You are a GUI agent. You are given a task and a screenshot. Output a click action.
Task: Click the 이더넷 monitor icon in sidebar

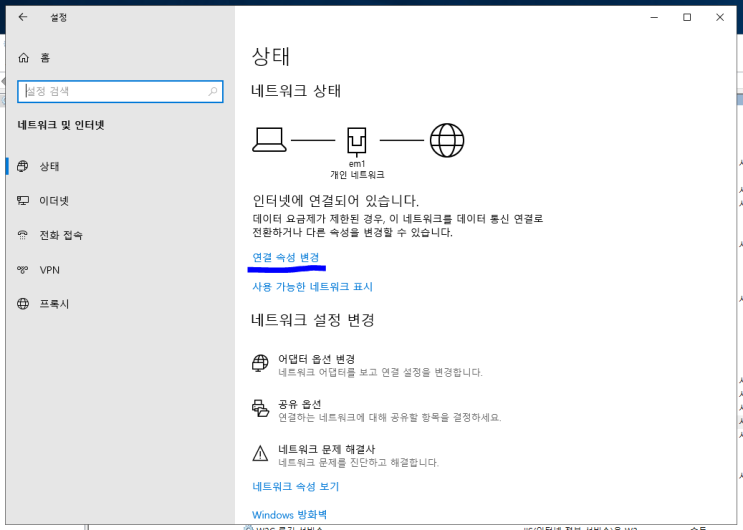click(23, 201)
